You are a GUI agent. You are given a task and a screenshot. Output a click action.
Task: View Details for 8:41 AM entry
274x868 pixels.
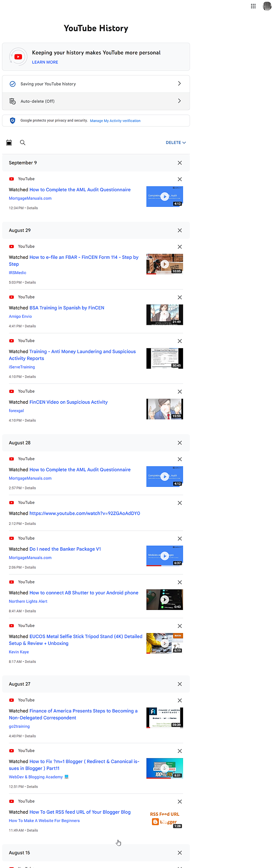(30, 611)
